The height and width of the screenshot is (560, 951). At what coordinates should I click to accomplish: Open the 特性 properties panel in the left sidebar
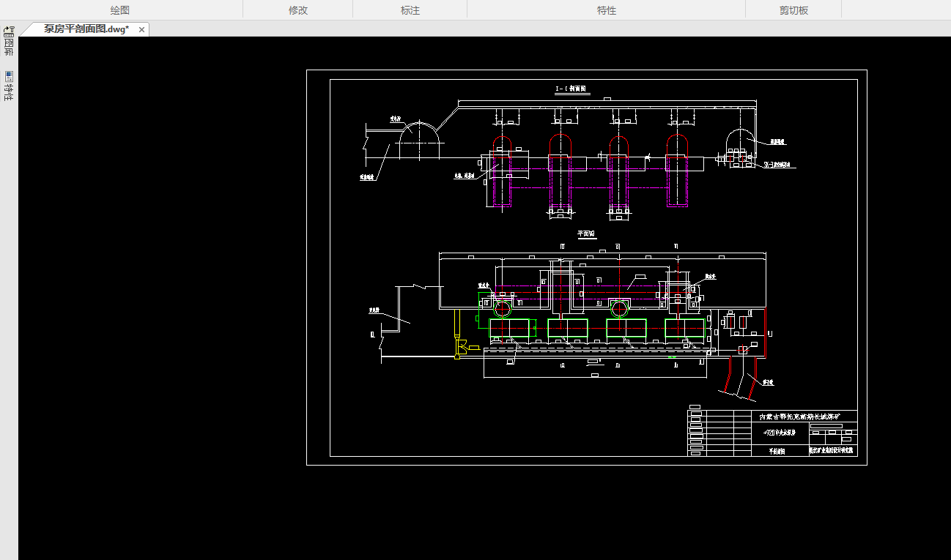pyautogui.click(x=9, y=86)
